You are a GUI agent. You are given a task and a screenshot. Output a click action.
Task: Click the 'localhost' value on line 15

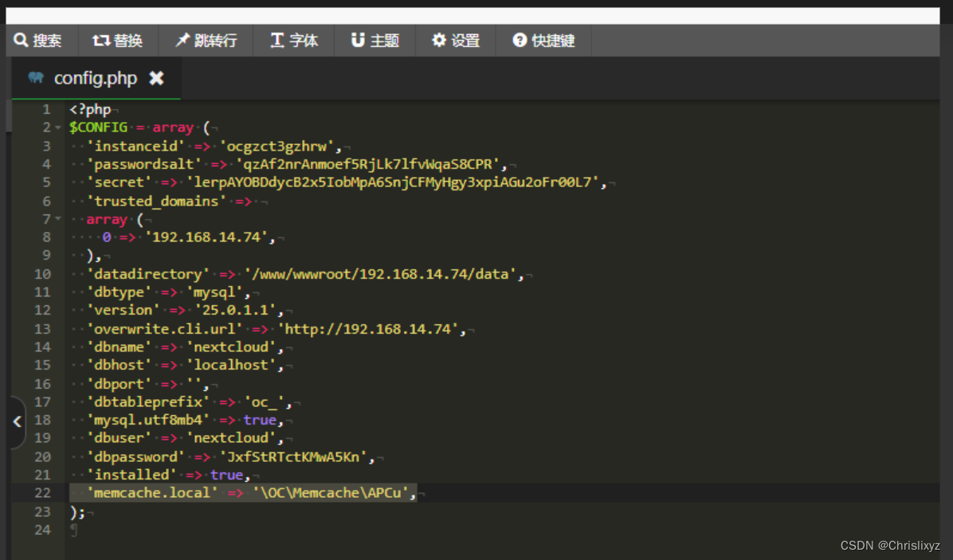(x=230, y=364)
